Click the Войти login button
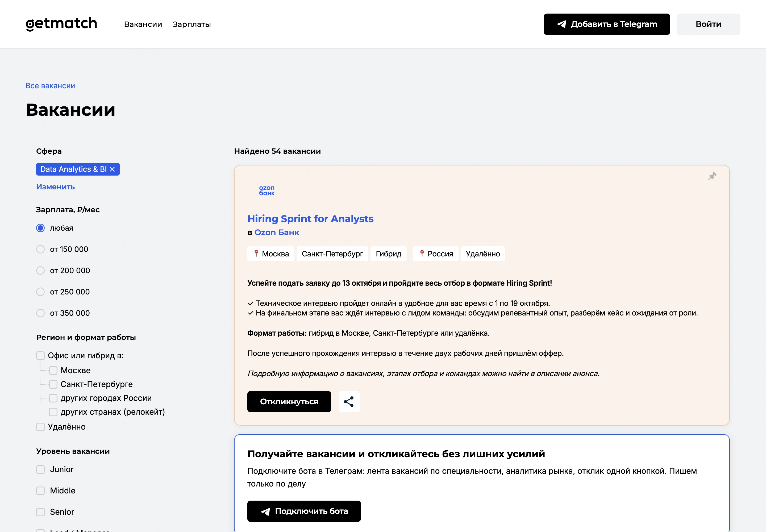The image size is (766, 532). (708, 24)
